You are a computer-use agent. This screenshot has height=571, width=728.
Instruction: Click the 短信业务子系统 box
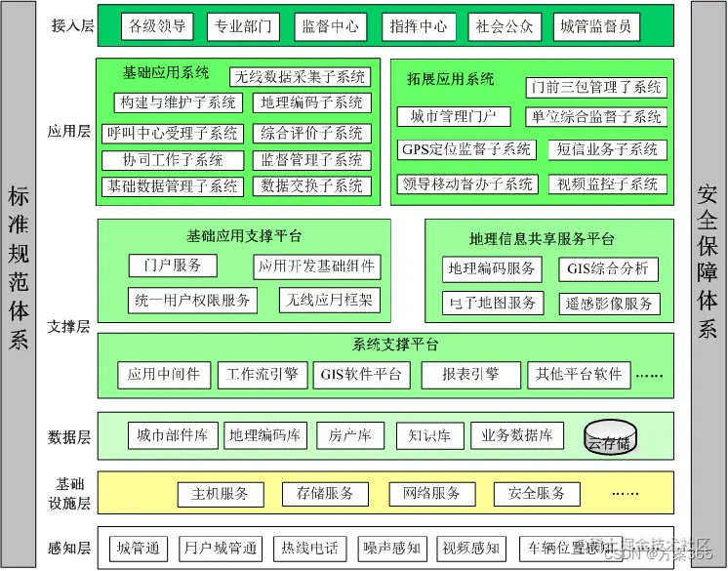coord(607,150)
